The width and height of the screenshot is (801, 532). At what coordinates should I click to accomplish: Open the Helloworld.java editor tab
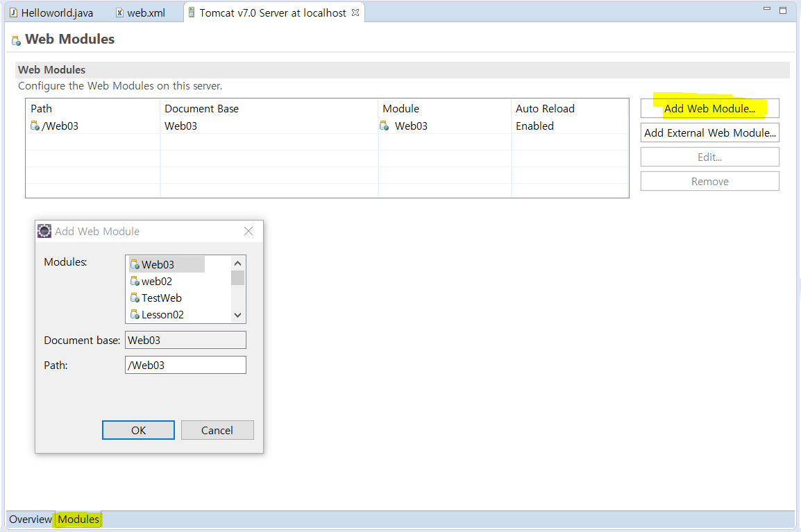[x=51, y=12]
